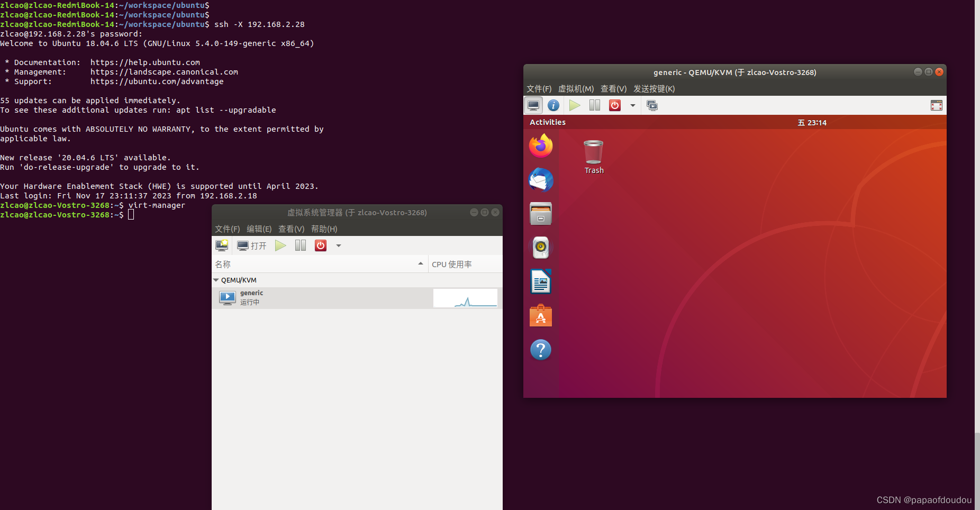
Task: Click the new virtual machine icon in virt-manager
Action: tap(222, 245)
